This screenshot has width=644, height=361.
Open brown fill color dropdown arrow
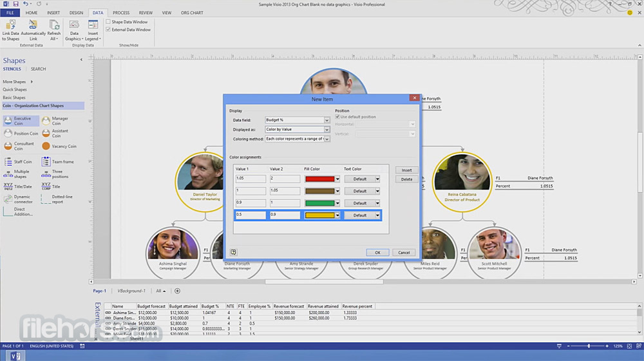click(337, 191)
